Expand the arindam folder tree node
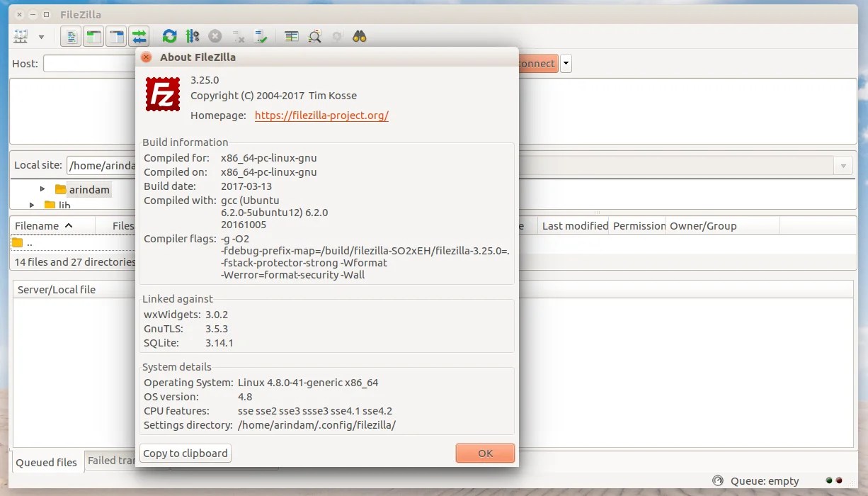 point(42,189)
